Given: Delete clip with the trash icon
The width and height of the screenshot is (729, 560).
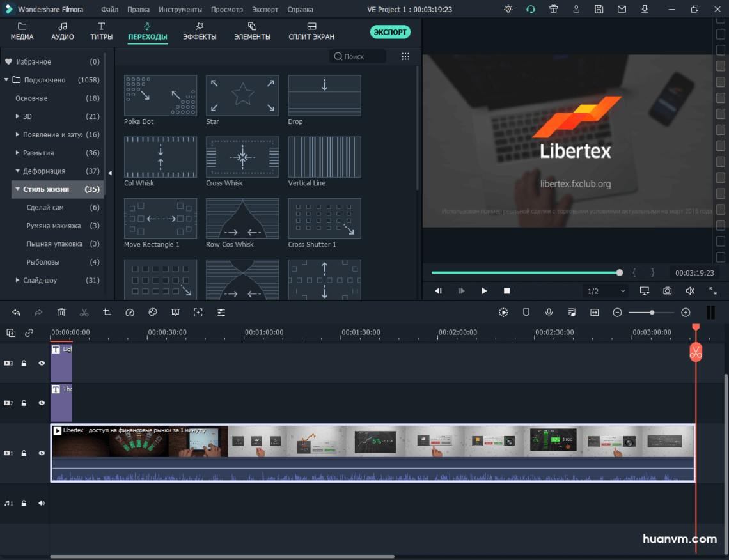Looking at the screenshot, I should [x=61, y=313].
